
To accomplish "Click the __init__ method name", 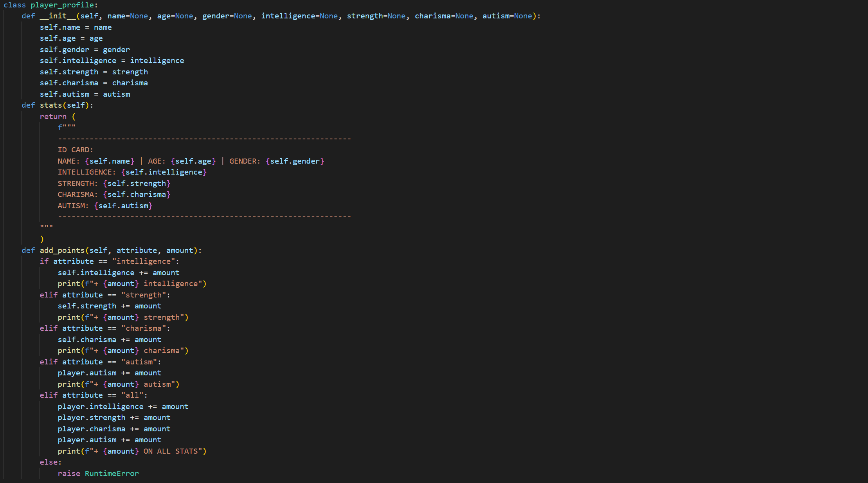I will click(x=58, y=16).
